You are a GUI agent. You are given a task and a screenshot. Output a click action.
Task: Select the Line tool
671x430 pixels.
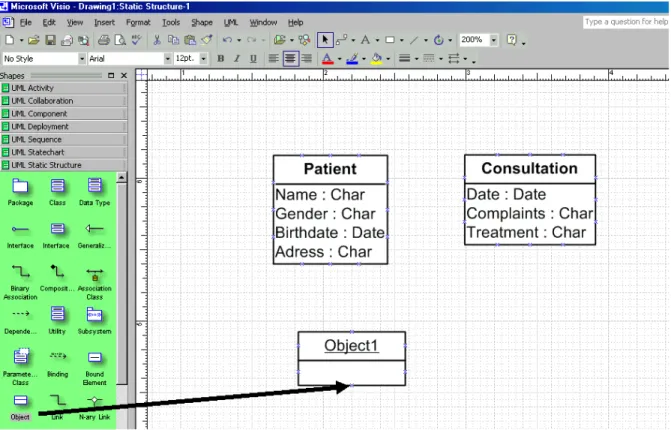tap(414, 40)
